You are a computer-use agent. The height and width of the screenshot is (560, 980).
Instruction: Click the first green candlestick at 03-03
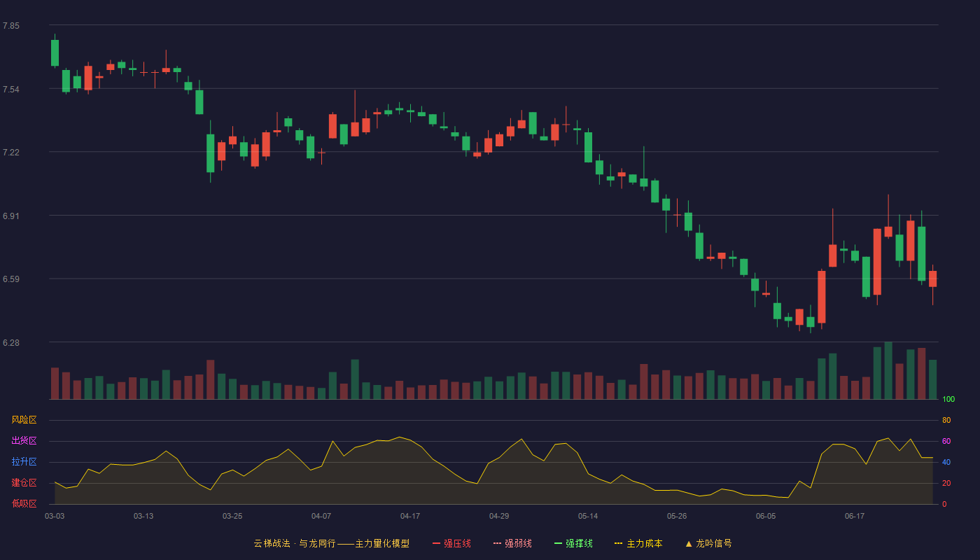(55, 52)
